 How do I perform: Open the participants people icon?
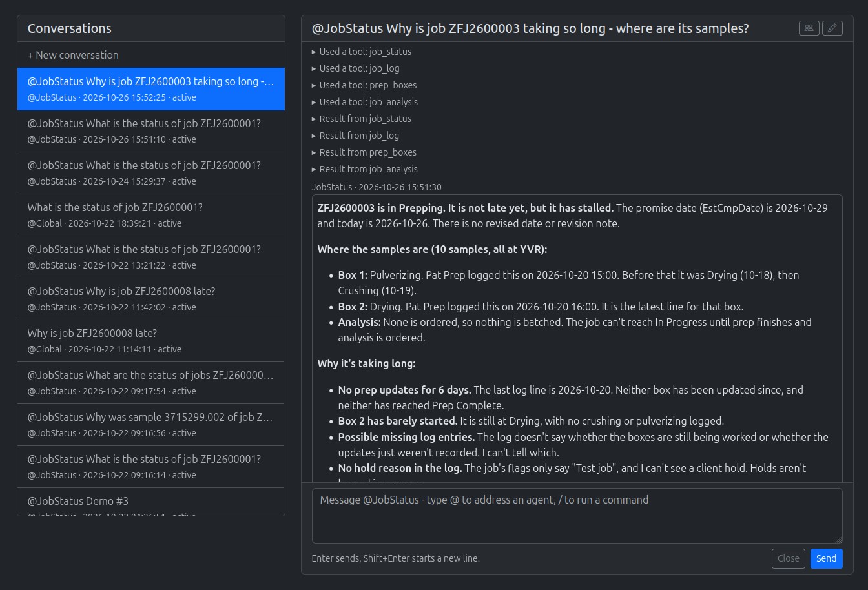click(809, 28)
